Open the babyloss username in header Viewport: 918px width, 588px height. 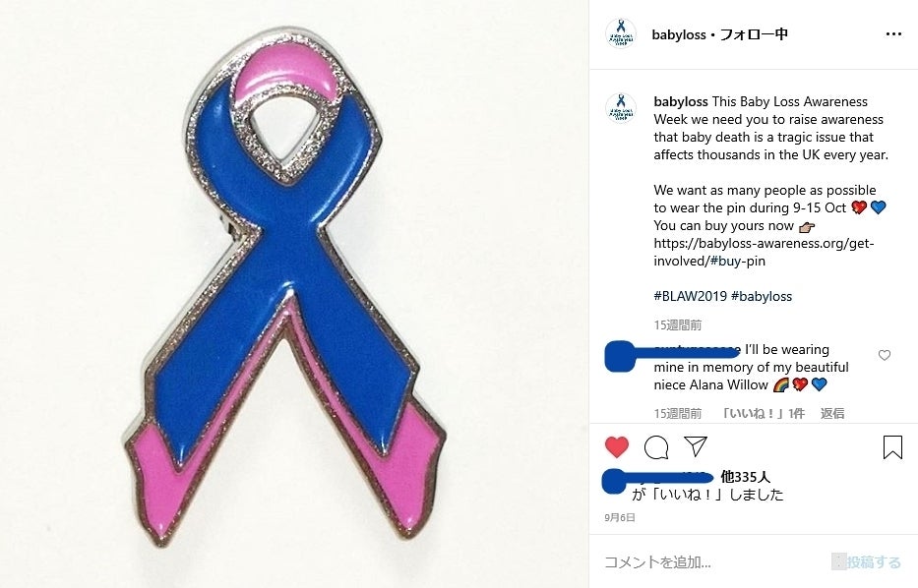coord(679,34)
